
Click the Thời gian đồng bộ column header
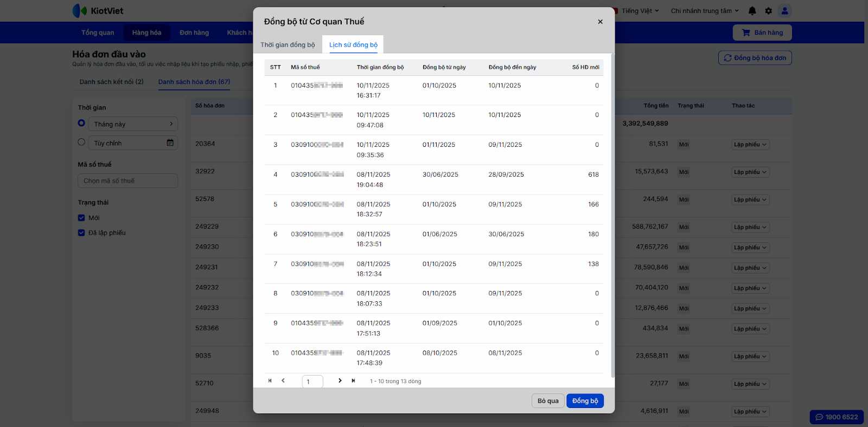[x=380, y=67]
